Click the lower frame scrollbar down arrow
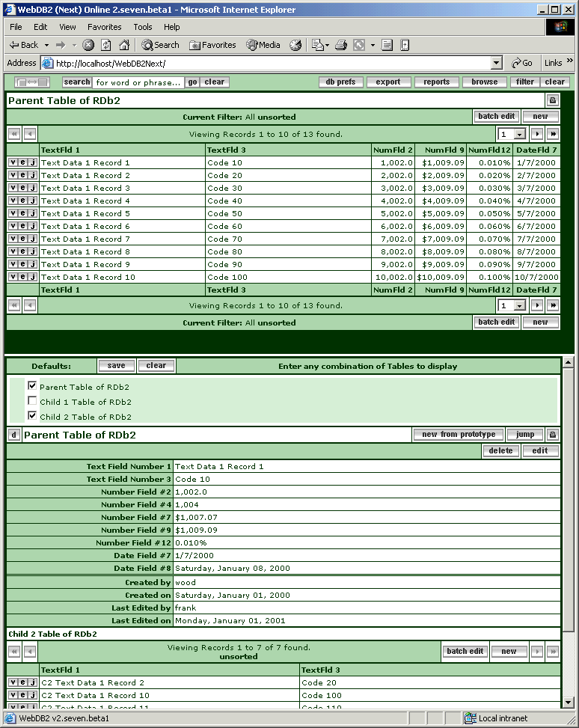Screen dimensions: 579x728 point(568,702)
